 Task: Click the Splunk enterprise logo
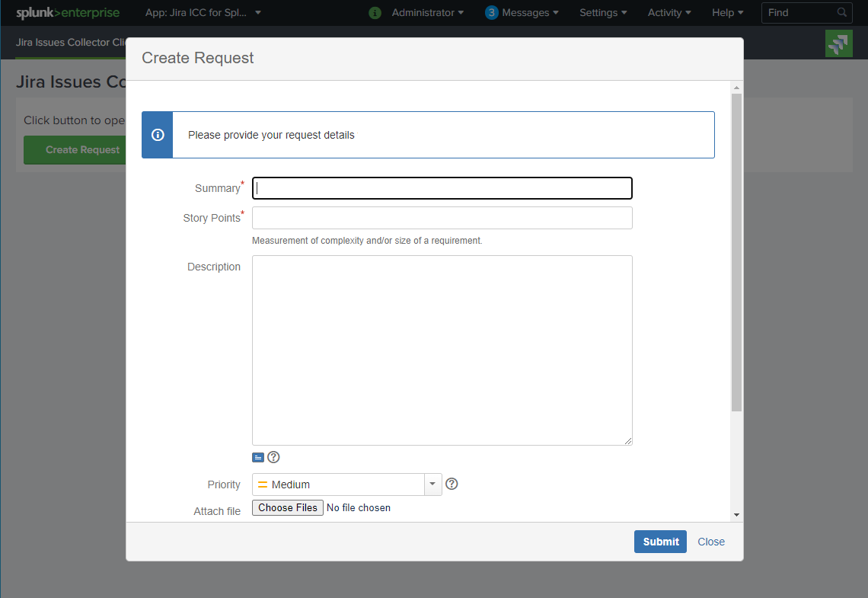click(68, 12)
